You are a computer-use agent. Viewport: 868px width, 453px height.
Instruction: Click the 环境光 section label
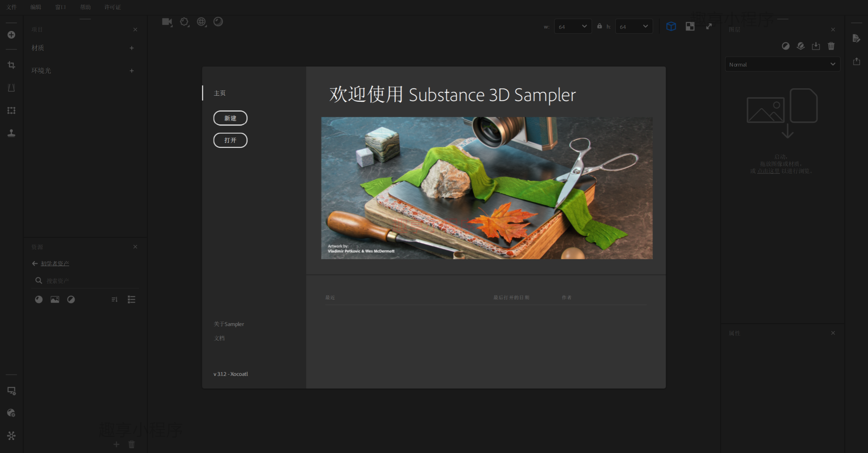(41, 71)
